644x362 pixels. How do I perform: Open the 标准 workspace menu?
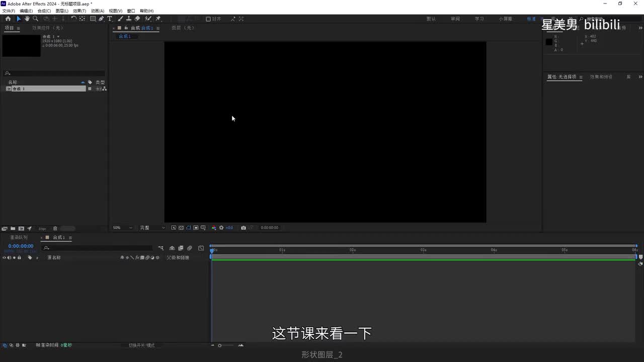click(542, 19)
